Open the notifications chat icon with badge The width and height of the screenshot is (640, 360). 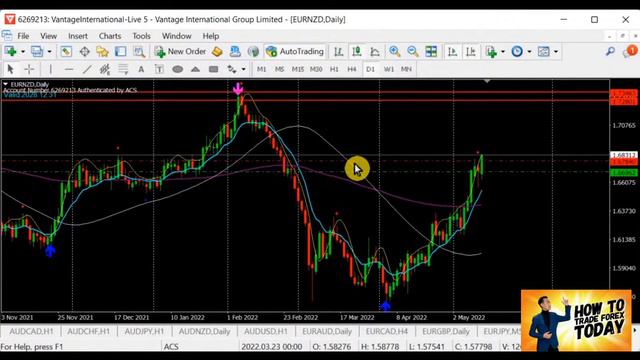629,51
